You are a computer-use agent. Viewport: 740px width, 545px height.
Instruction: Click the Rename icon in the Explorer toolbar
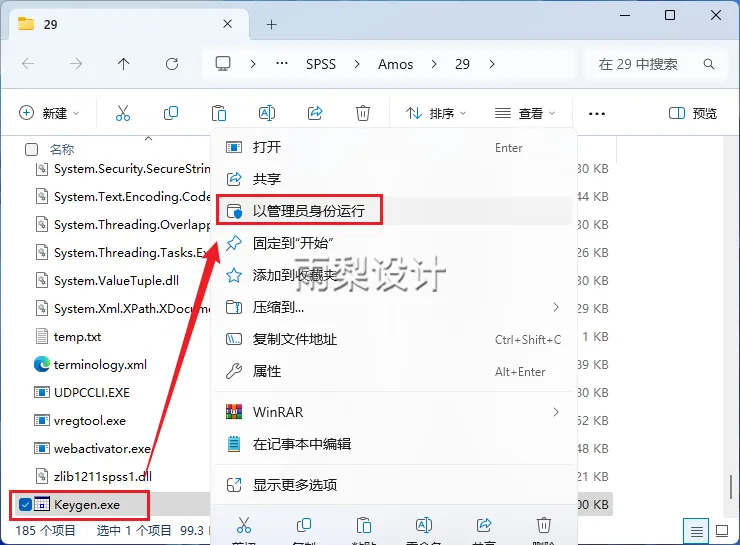coord(267,113)
